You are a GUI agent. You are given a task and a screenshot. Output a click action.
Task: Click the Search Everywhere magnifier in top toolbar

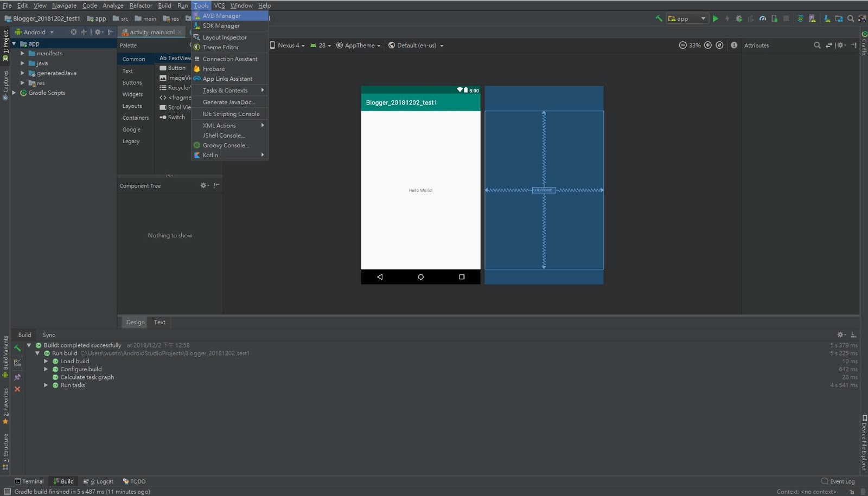pos(851,18)
